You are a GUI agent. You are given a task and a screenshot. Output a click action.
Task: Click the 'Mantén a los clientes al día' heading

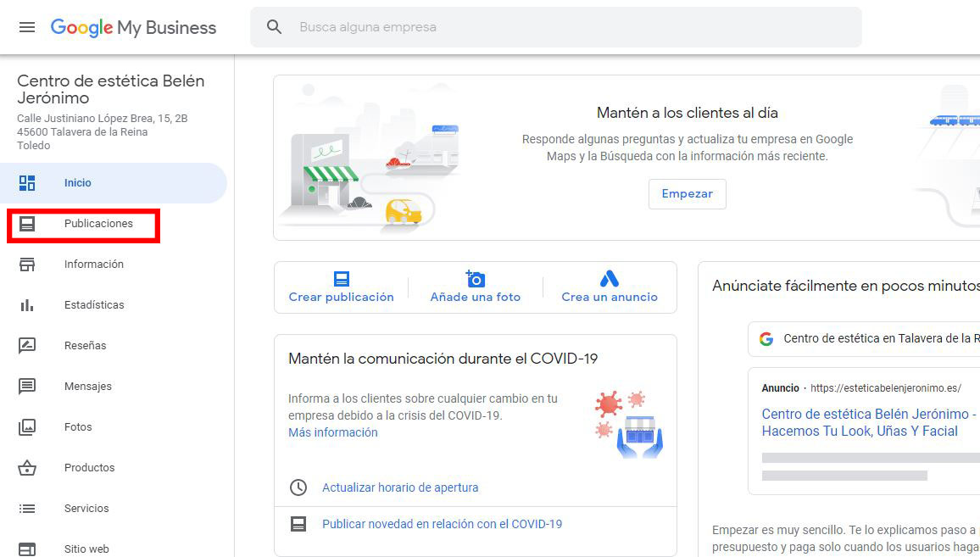[x=687, y=113]
